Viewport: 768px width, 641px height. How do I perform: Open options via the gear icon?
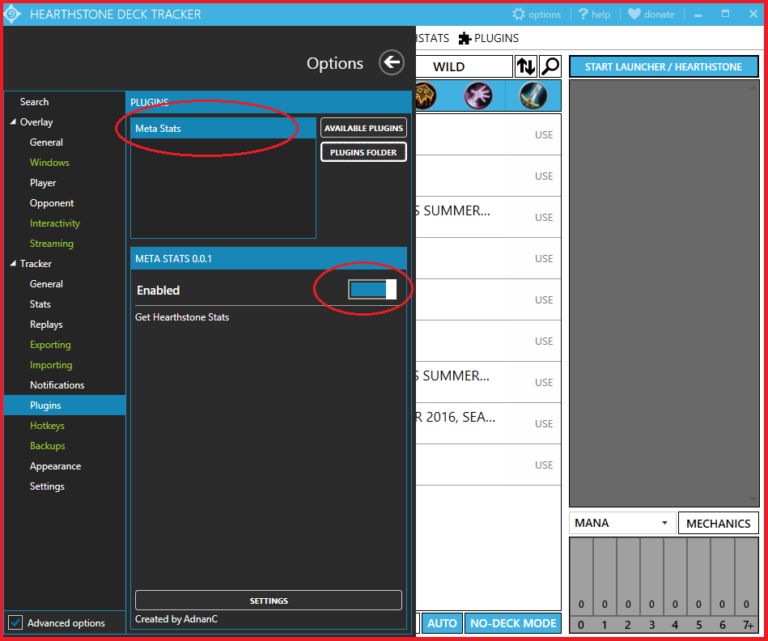536,14
